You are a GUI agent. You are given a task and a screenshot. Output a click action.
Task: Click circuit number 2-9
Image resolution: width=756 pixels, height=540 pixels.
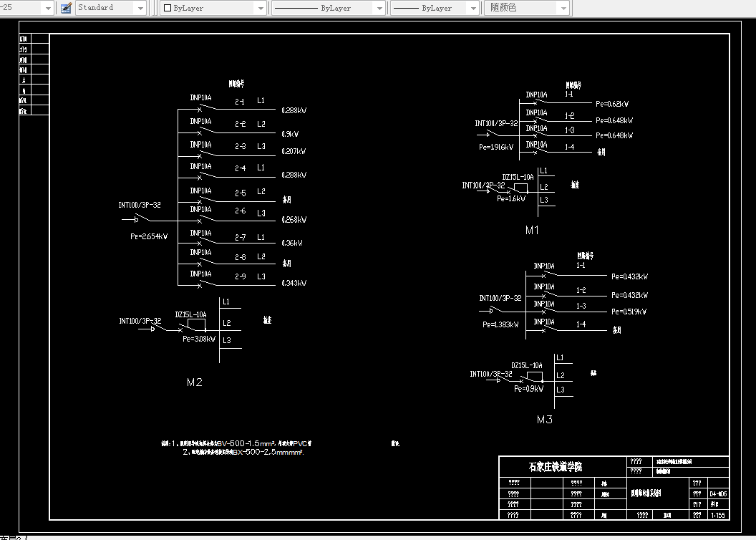coord(240,276)
